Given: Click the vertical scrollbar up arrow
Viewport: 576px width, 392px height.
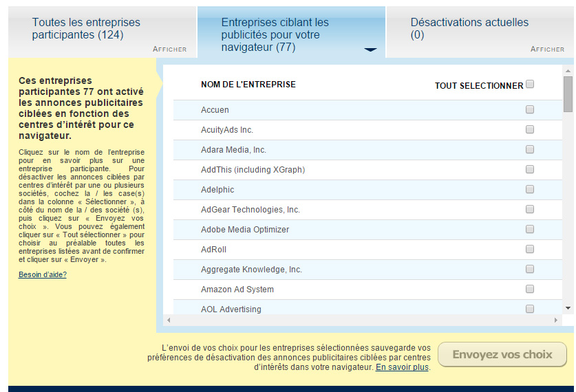Looking at the screenshot, I should (568, 70).
